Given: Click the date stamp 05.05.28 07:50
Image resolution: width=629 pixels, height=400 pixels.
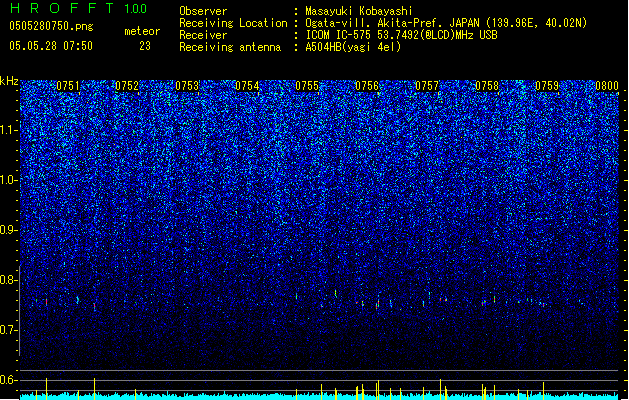Looking at the screenshot, I should point(51,46).
